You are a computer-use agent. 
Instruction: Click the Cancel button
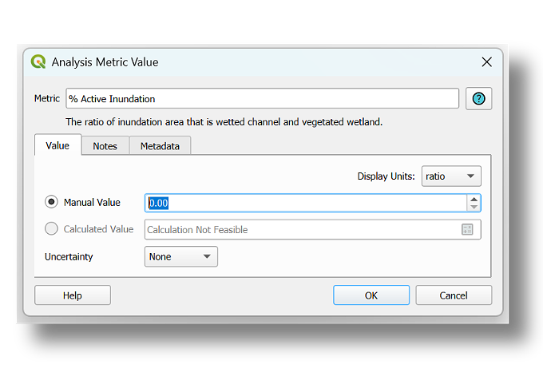tap(454, 295)
